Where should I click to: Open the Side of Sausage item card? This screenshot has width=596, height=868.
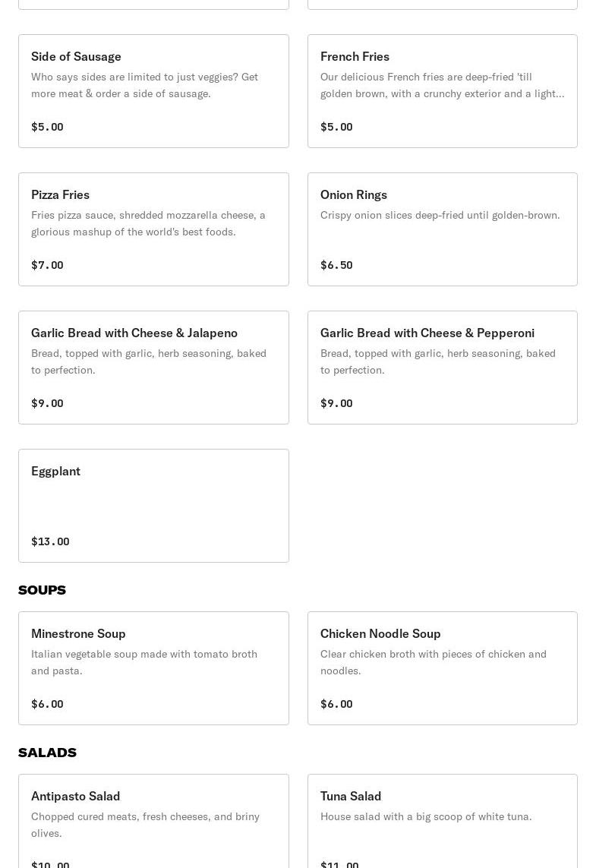click(x=153, y=91)
